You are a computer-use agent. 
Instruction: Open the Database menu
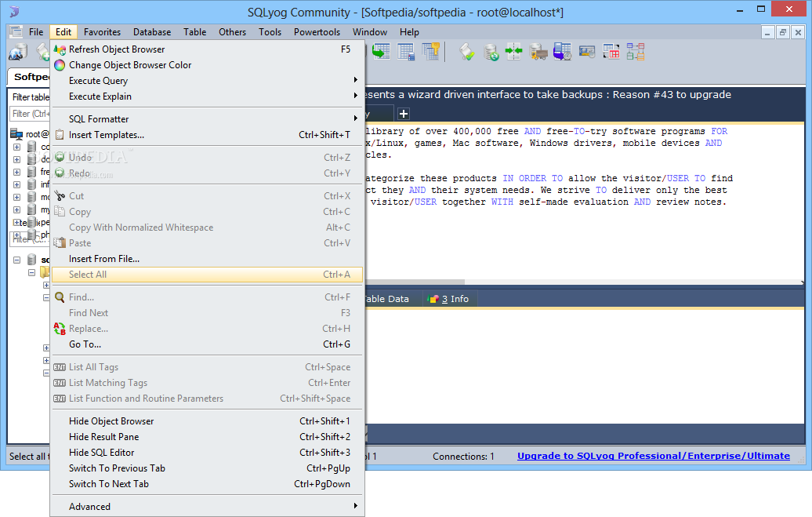coord(152,32)
